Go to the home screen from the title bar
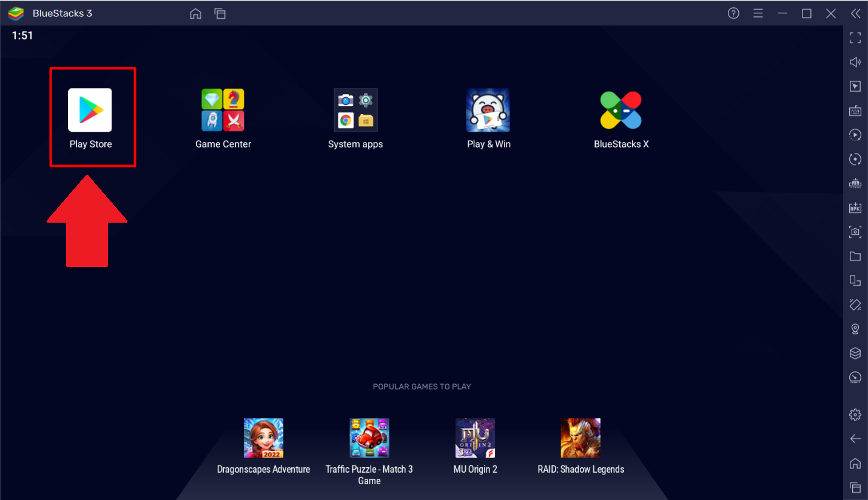Viewport: 868px width, 500px height. pos(195,13)
